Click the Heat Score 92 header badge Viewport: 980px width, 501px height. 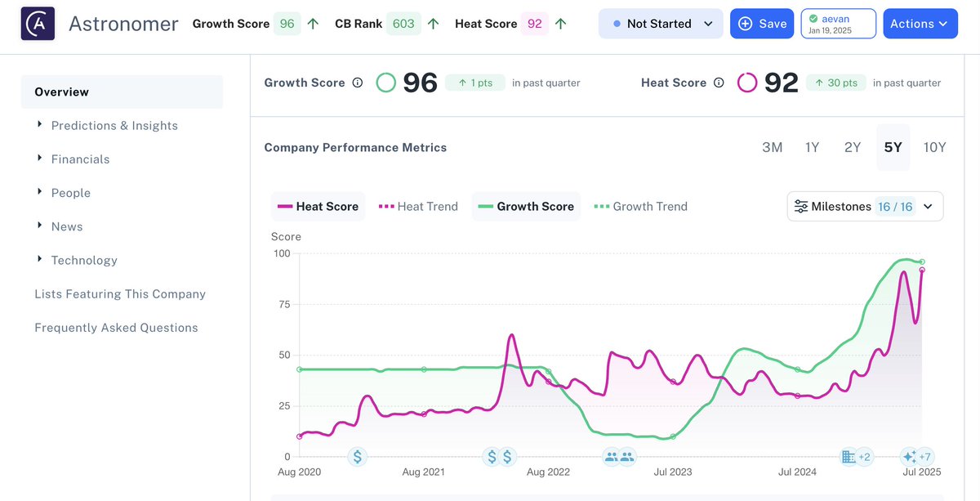(535, 24)
